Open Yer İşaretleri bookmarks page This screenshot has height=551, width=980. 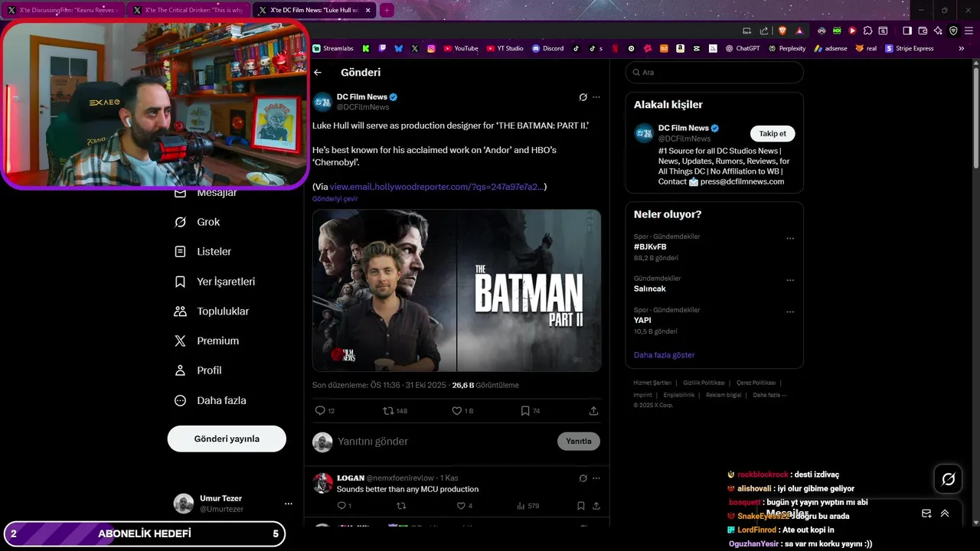pos(215,282)
